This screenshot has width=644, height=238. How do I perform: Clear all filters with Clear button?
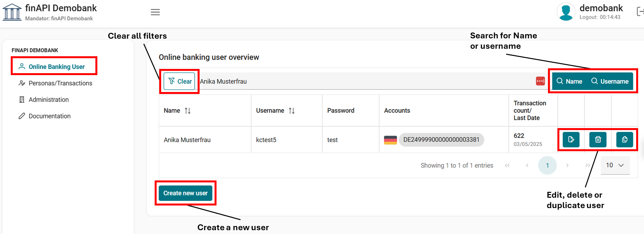179,81
